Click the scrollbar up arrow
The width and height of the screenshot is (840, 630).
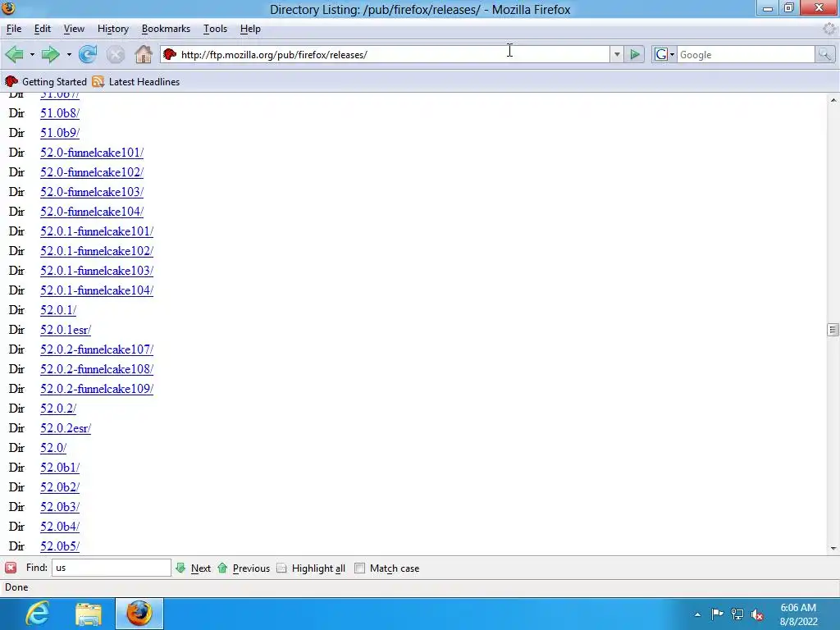pos(833,99)
